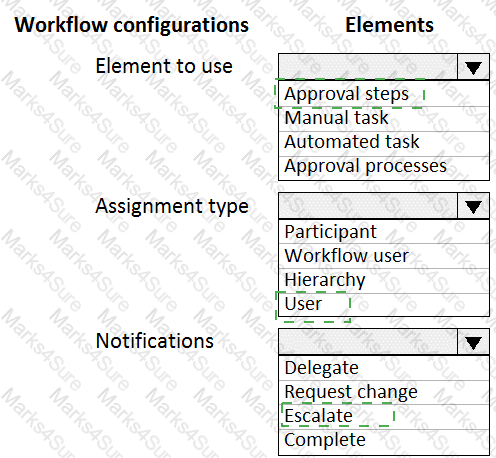Pick the Escalate notification option

click(384, 416)
